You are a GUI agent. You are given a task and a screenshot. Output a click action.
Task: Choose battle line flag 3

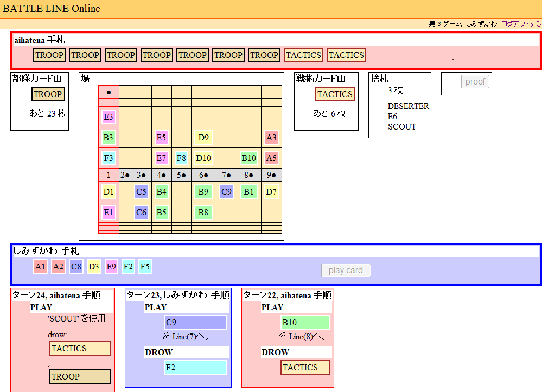click(141, 175)
